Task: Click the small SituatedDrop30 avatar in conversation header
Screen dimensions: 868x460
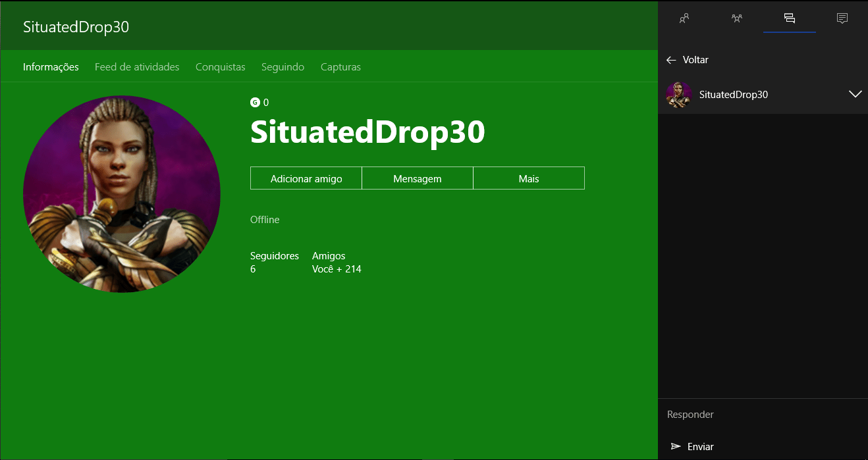Action: click(678, 95)
